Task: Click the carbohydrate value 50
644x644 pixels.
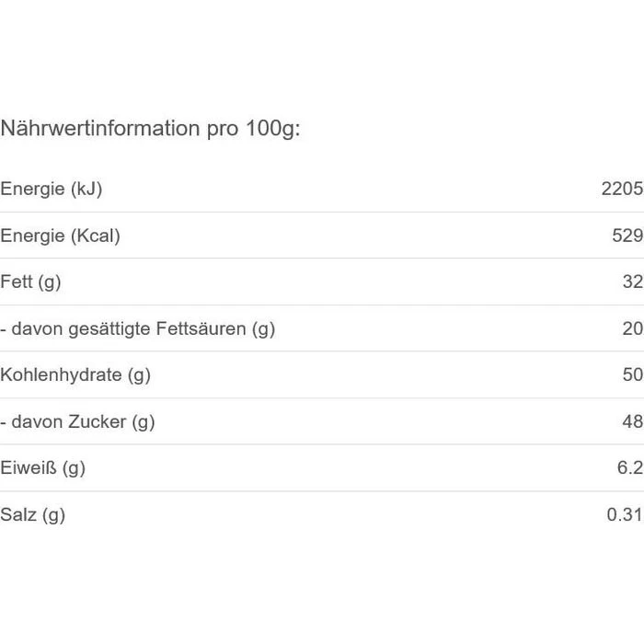Action: (x=632, y=375)
